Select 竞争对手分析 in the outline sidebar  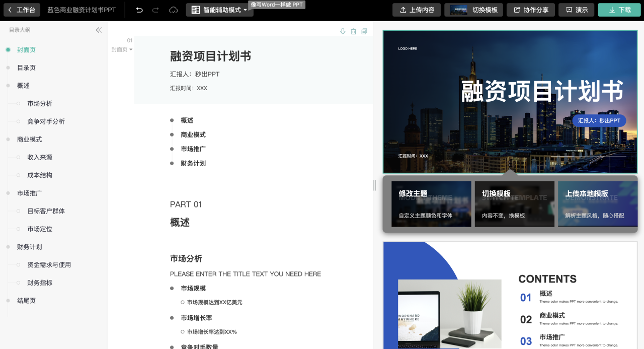pos(46,122)
